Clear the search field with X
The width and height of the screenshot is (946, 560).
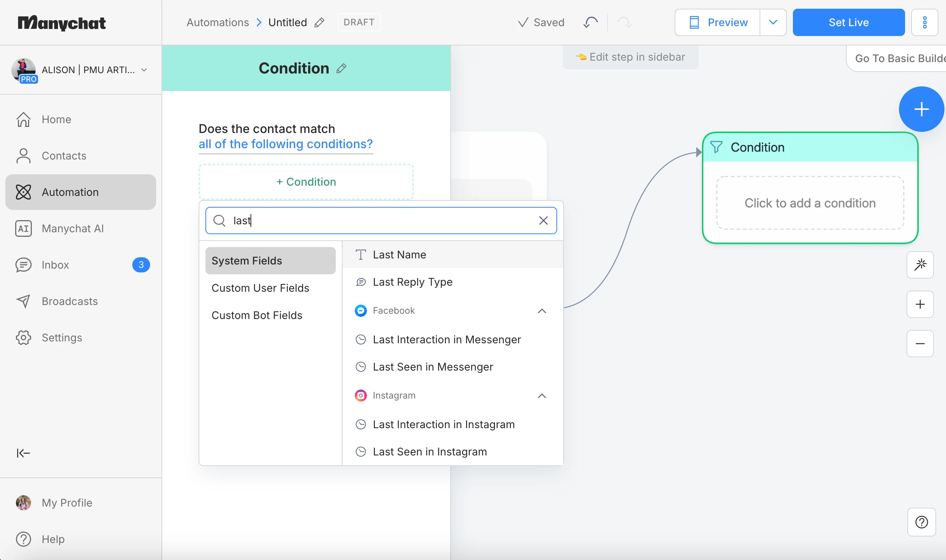543,221
